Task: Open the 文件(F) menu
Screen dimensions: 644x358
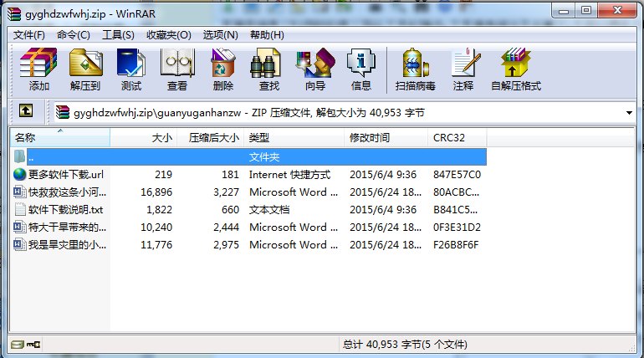Action: [x=28, y=35]
